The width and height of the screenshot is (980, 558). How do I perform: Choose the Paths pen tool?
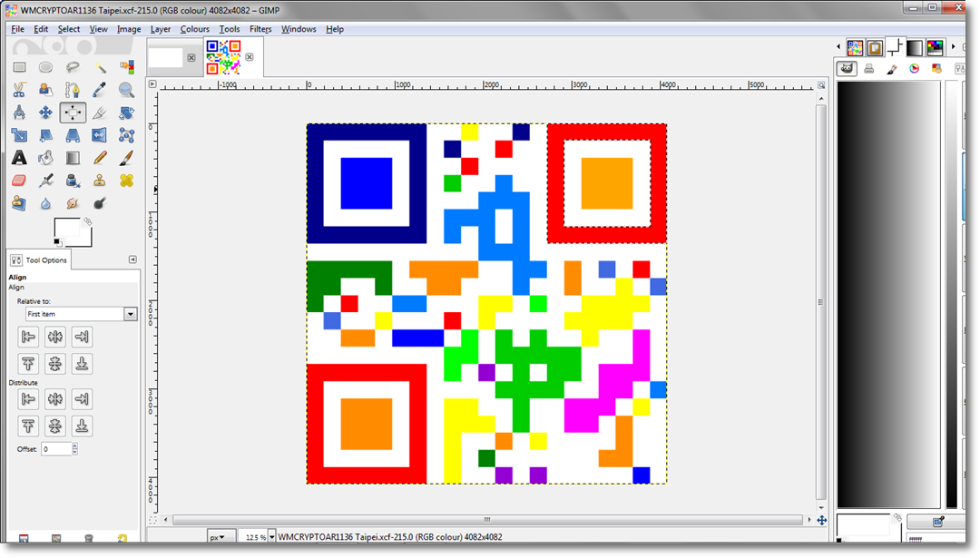pos(73,90)
